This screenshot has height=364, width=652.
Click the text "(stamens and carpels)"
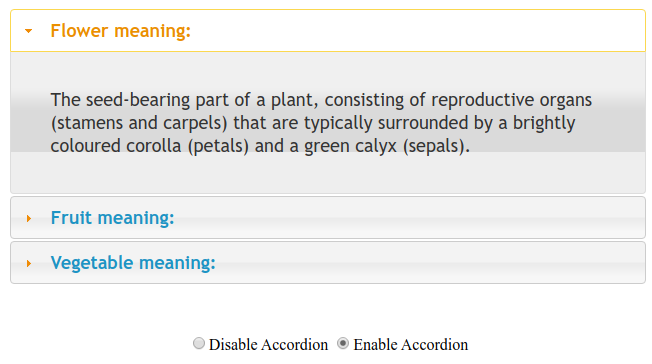pyautogui.click(x=139, y=123)
